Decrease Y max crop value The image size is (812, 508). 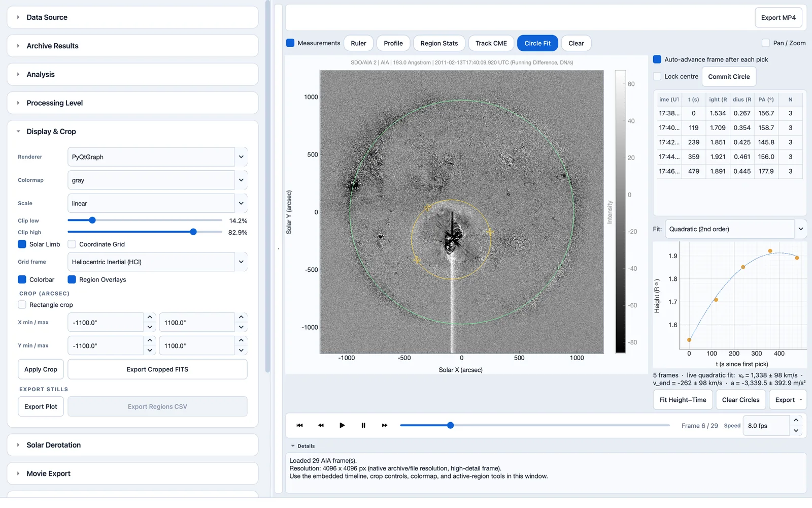coord(241,351)
